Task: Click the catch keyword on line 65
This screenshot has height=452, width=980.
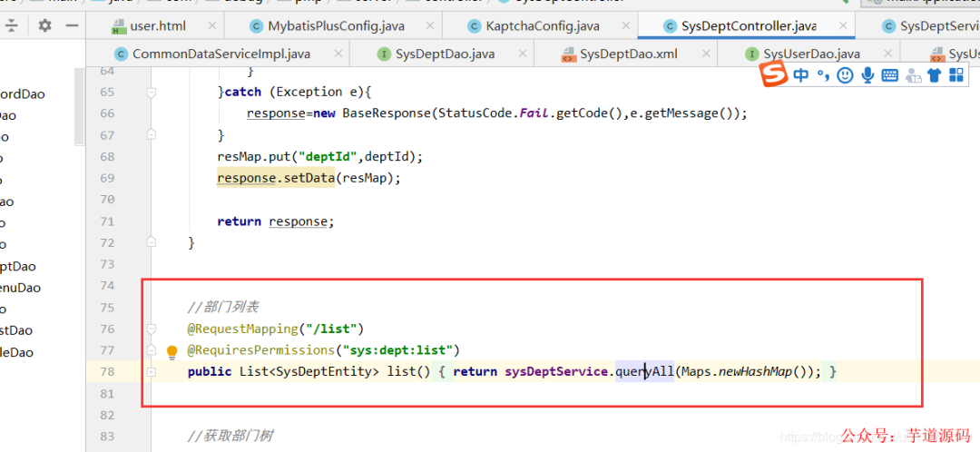Action: pos(242,92)
